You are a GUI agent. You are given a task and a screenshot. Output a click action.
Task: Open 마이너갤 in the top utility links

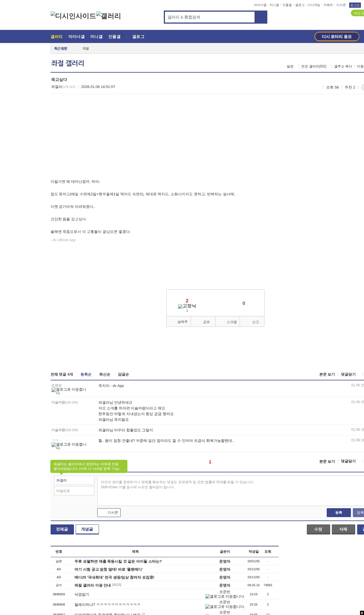pyautogui.click(x=260, y=5)
